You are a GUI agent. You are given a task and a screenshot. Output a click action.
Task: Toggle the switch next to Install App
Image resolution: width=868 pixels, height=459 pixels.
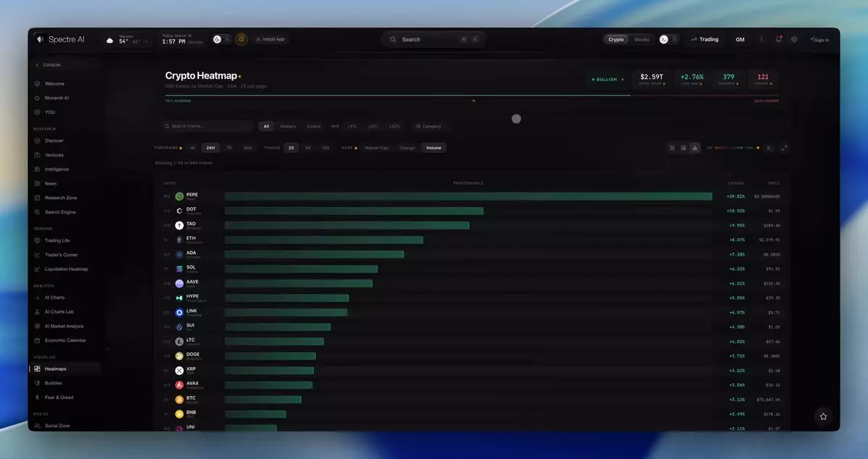click(x=221, y=39)
